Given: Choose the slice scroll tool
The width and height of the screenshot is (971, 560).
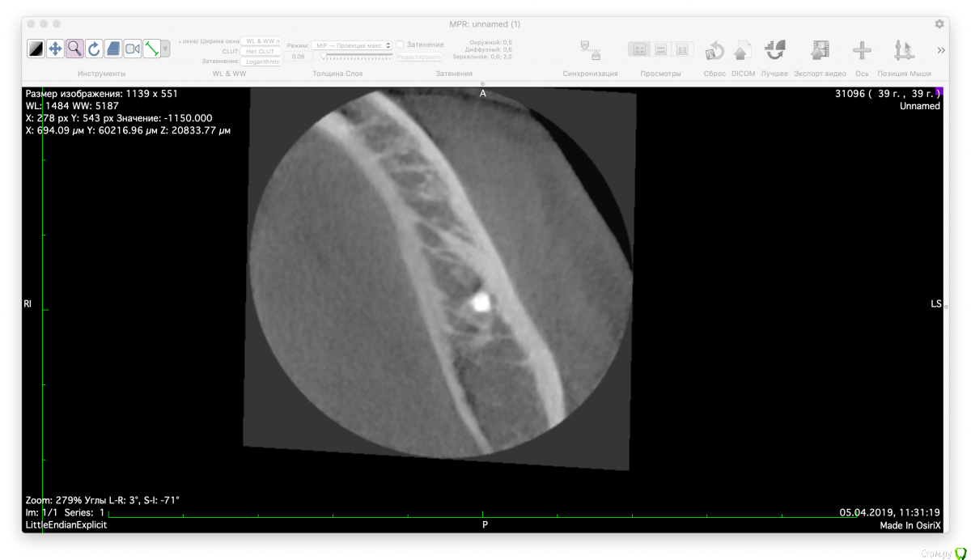Looking at the screenshot, I should (x=113, y=49).
